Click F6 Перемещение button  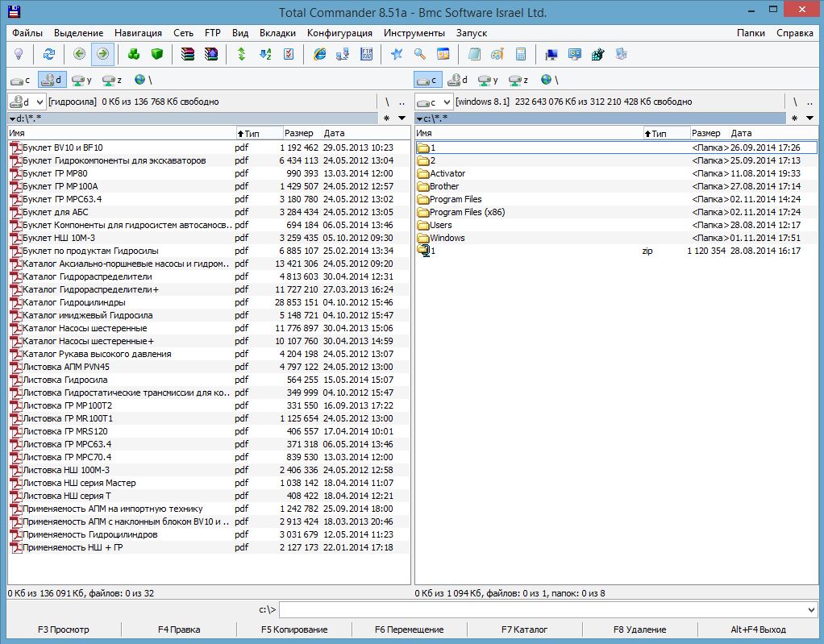coord(410,629)
